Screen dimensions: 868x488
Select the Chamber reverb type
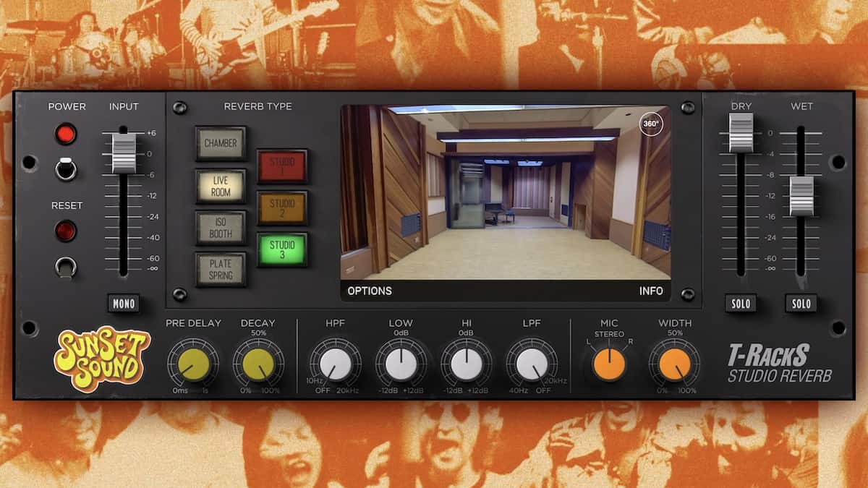click(221, 142)
